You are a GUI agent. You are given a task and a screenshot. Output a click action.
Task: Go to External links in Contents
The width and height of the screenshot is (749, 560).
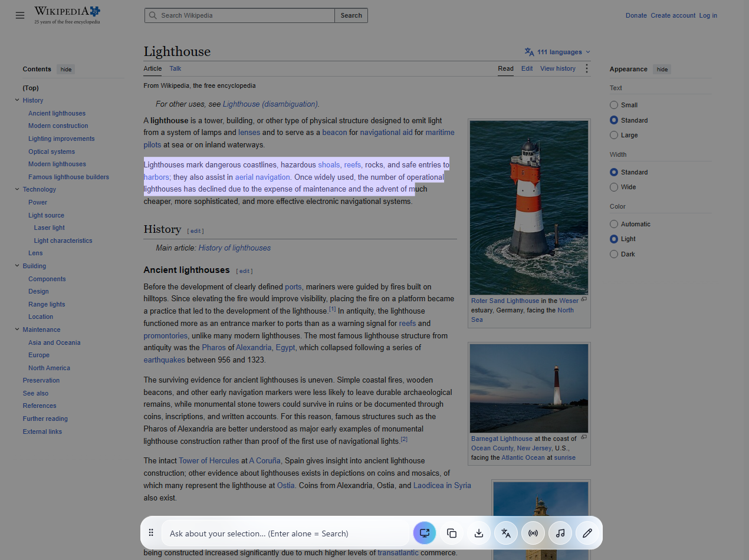pos(42,431)
